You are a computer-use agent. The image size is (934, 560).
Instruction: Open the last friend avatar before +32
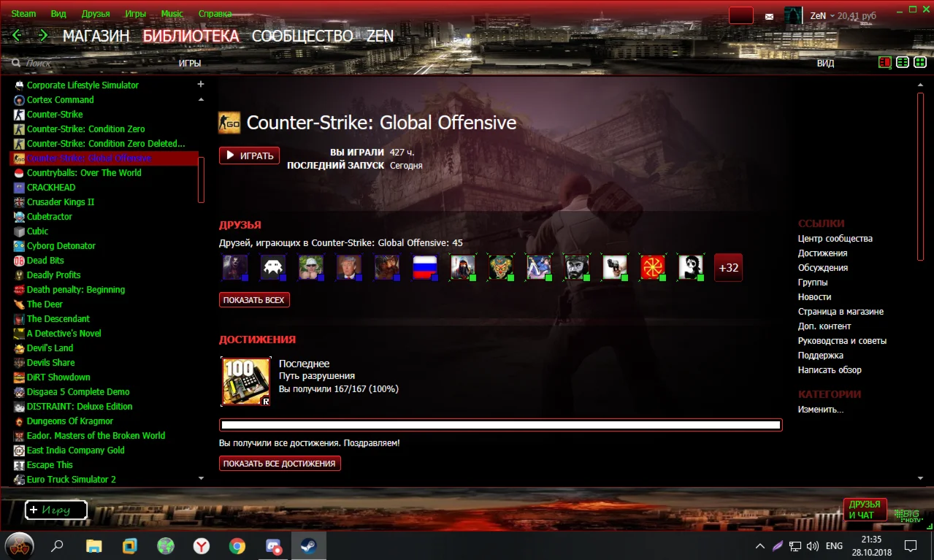click(x=691, y=267)
